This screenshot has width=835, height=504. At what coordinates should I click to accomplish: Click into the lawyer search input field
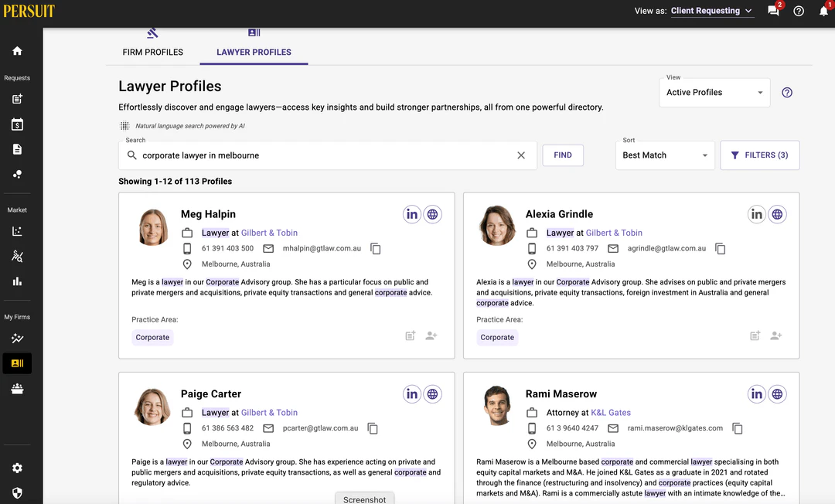point(325,155)
